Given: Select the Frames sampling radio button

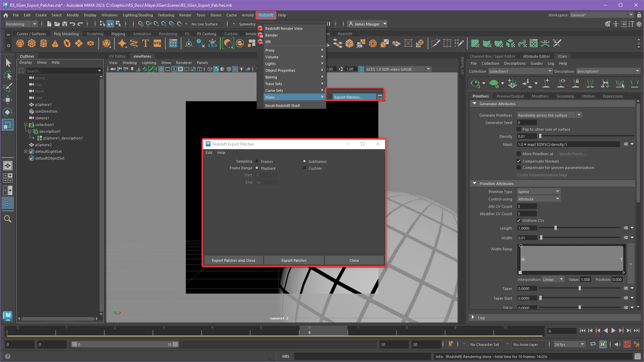Looking at the screenshot, I should click(x=257, y=161).
